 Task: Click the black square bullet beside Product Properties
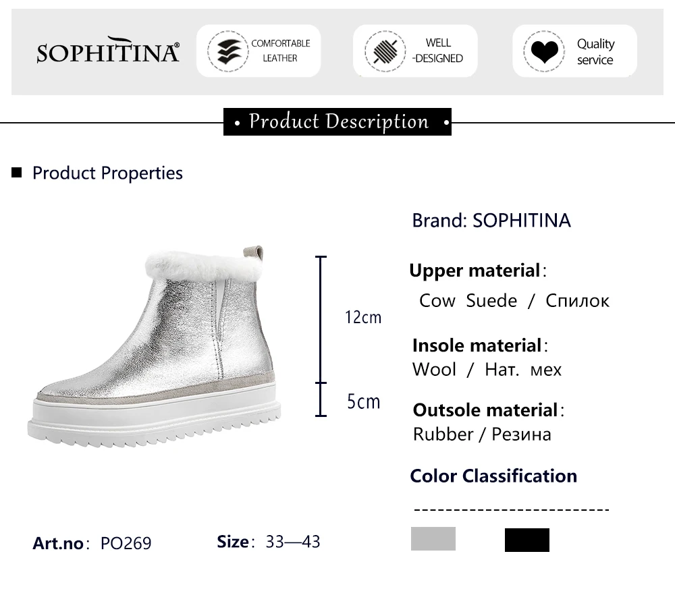pos(16,173)
